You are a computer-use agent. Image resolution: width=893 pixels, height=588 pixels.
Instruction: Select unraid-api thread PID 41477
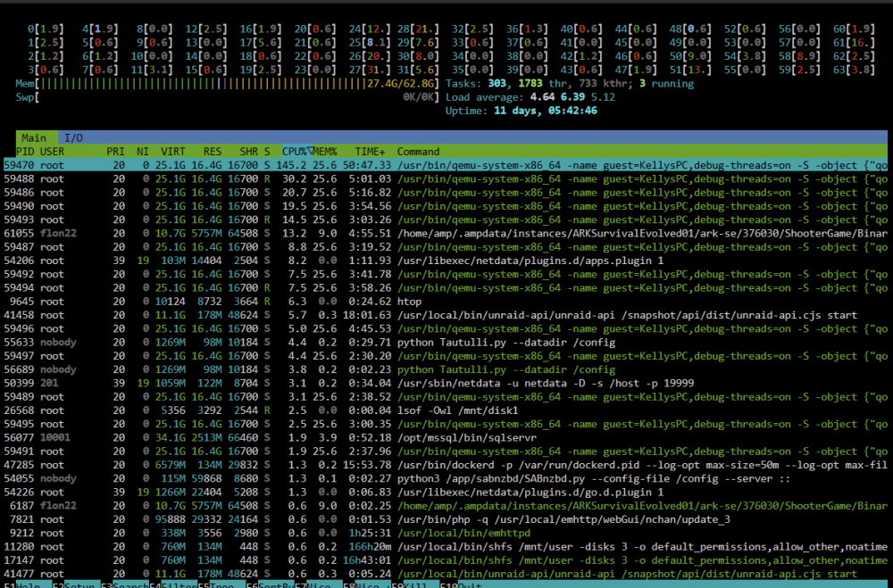[x=446, y=574]
